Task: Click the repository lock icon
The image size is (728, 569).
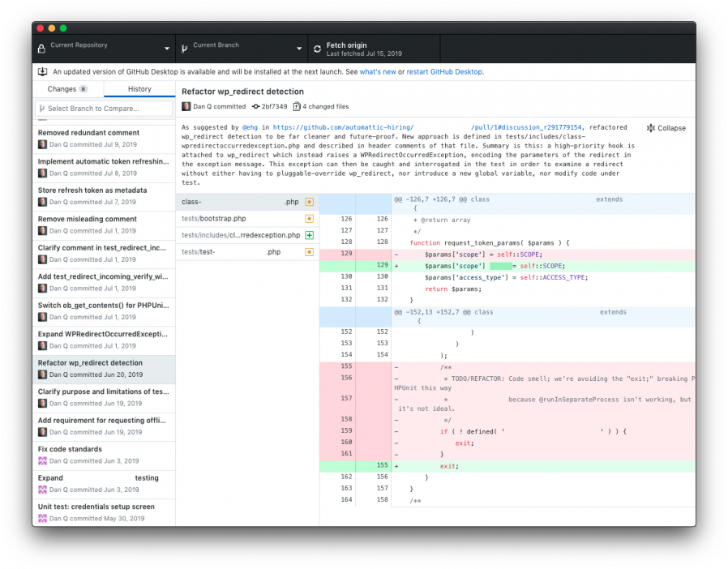Action: (x=41, y=49)
